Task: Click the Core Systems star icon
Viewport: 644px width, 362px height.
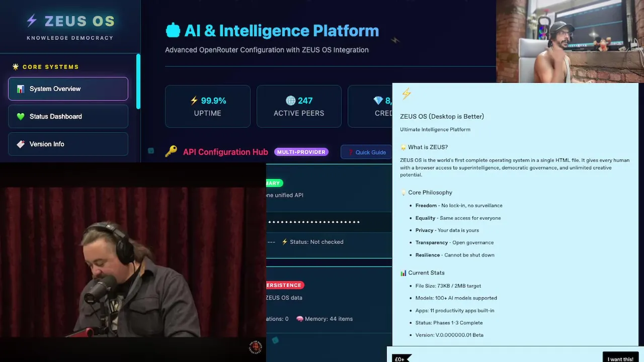Action: pyautogui.click(x=16, y=66)
